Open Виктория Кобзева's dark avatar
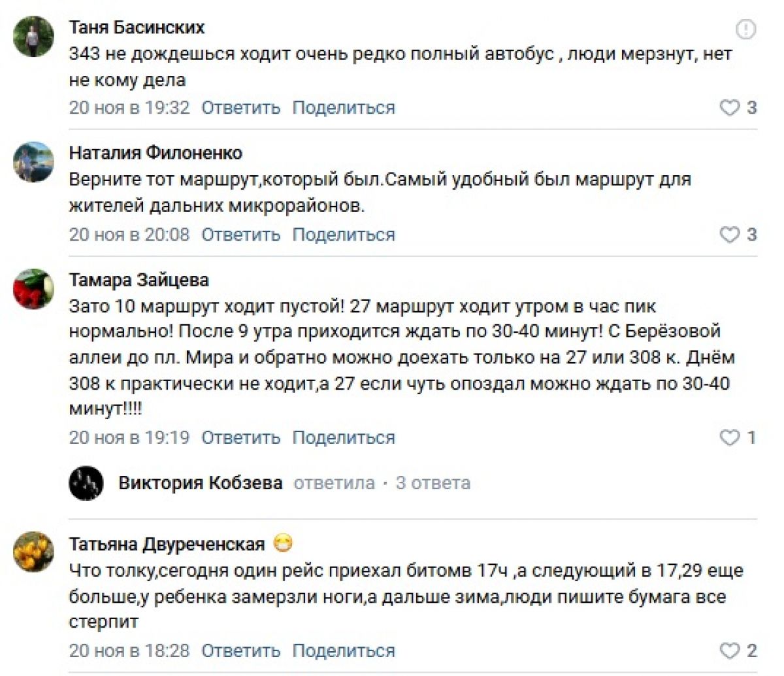Image resolution: width=784 pixels, height=676 pixels. click(x=86, y=484)
